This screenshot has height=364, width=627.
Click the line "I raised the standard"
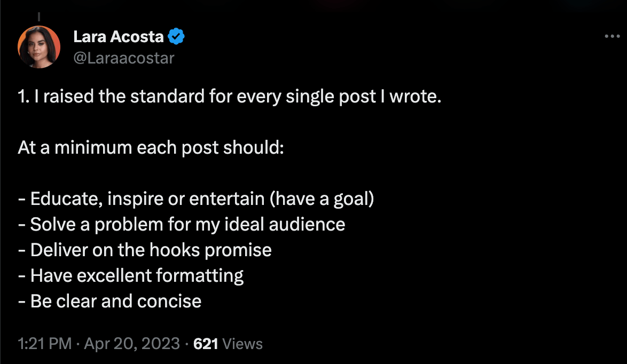(x=230, y=96)
